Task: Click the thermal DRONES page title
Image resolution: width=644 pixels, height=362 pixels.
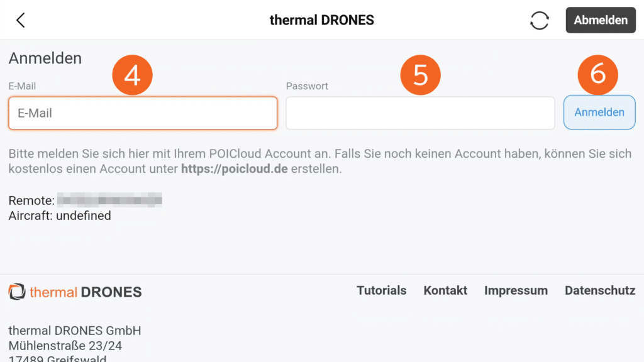Action: 321,20
